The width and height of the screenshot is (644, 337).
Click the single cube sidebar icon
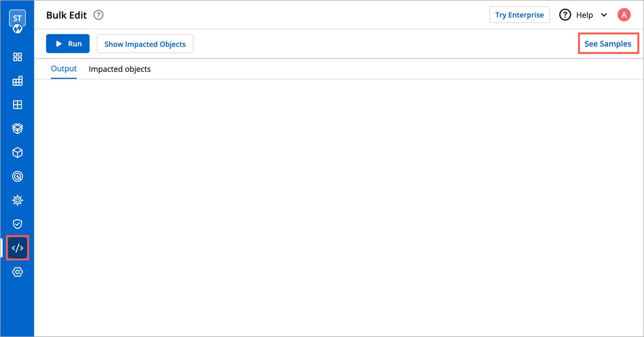tap(17, 153)
